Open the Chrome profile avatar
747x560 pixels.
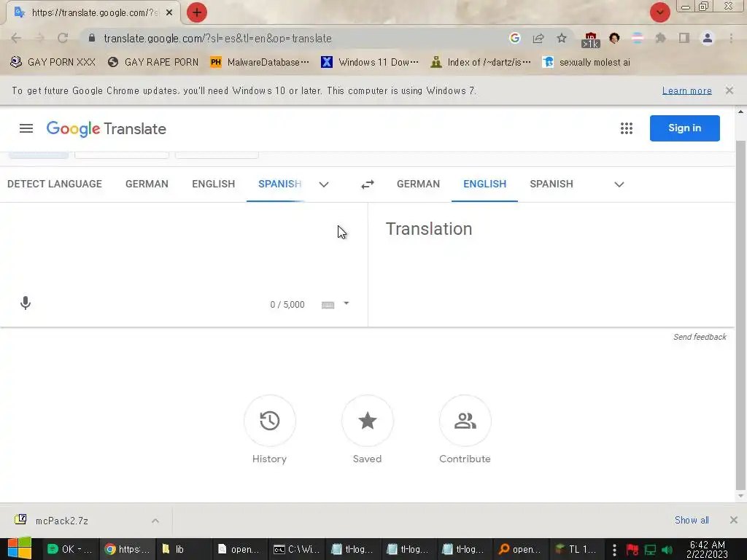[x=708, y=38]
